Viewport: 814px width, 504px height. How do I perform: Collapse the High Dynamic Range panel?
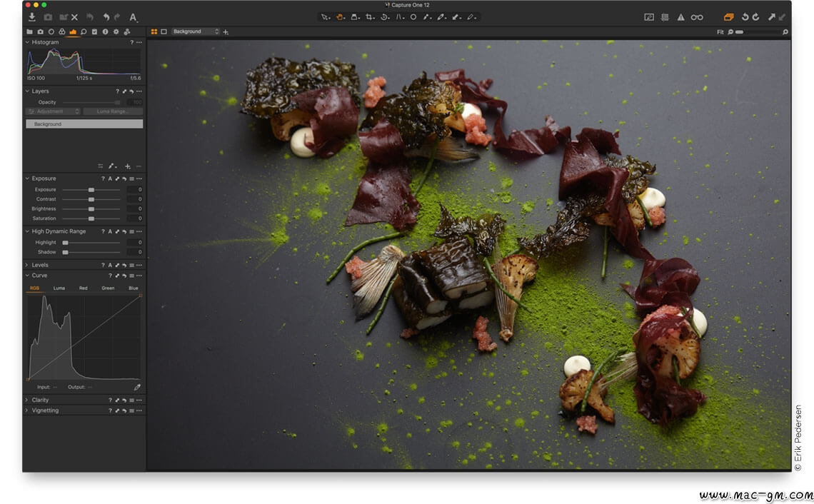click(27, 231)
